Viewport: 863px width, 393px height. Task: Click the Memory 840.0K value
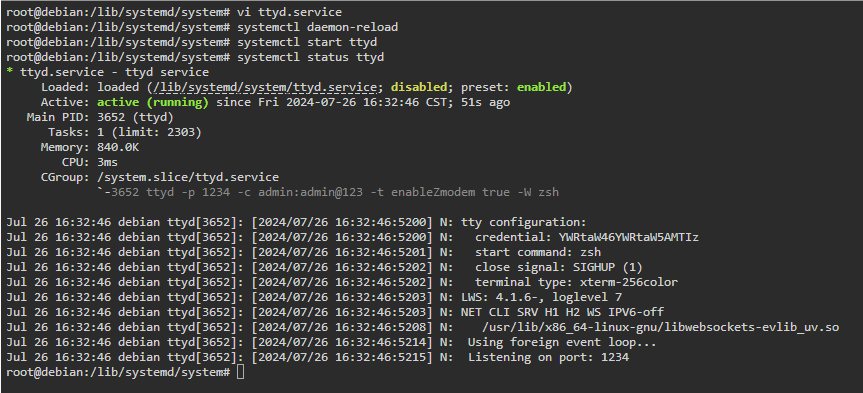pos(118,148)
